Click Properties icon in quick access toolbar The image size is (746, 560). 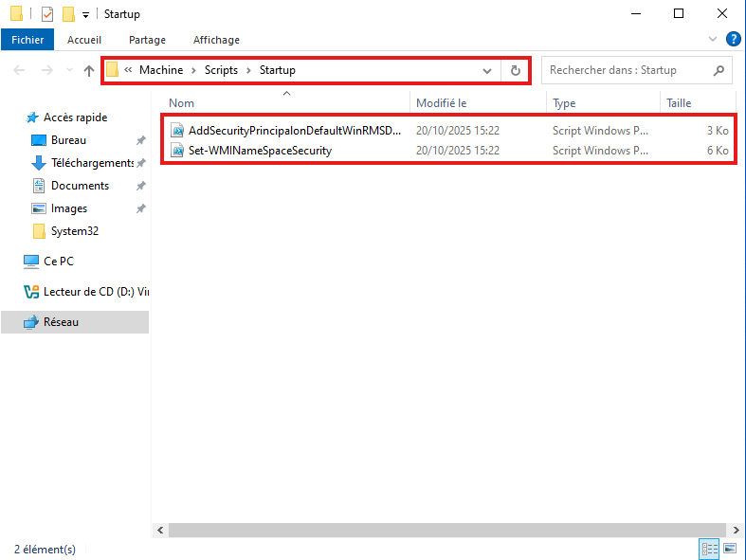point(47,14)
